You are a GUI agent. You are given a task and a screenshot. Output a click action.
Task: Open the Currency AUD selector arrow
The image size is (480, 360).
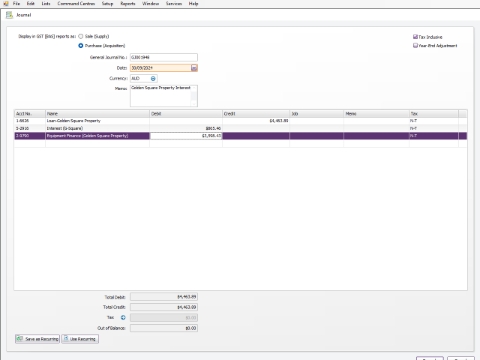pos(153,78)
